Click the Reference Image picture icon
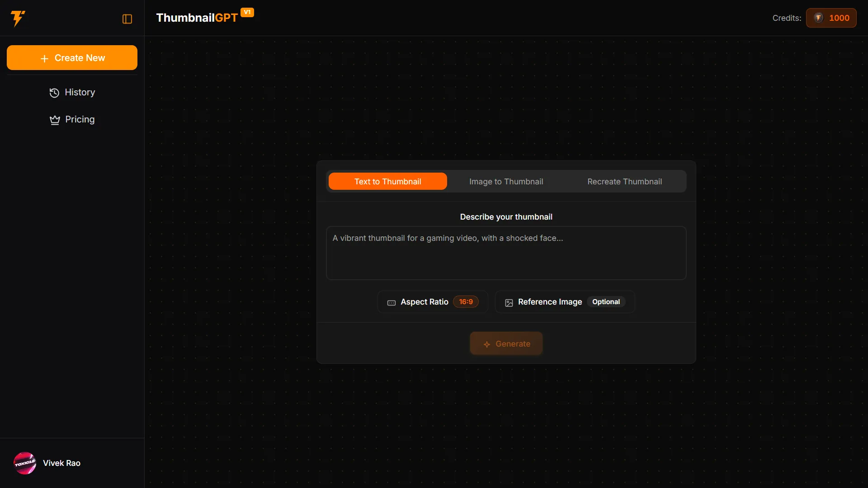This screenshot has height=488, width=868. [x=509, y=303]
